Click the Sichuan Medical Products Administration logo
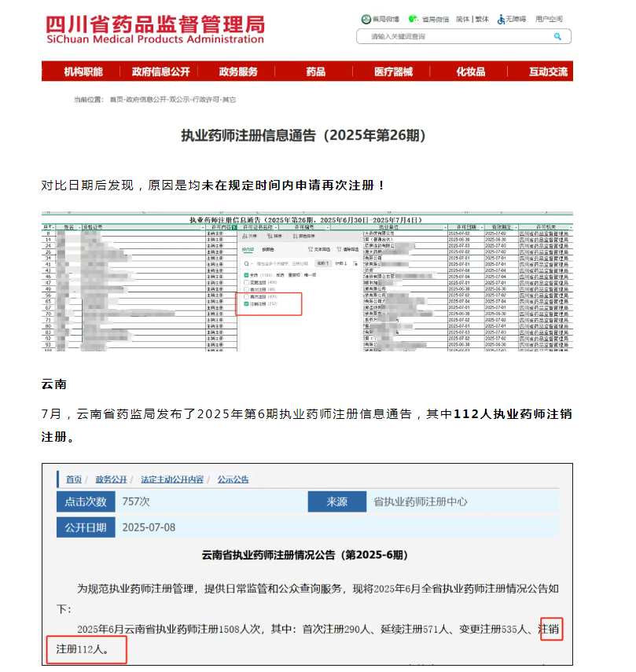Screen dimensions: 636x672 tap(155, 29)
